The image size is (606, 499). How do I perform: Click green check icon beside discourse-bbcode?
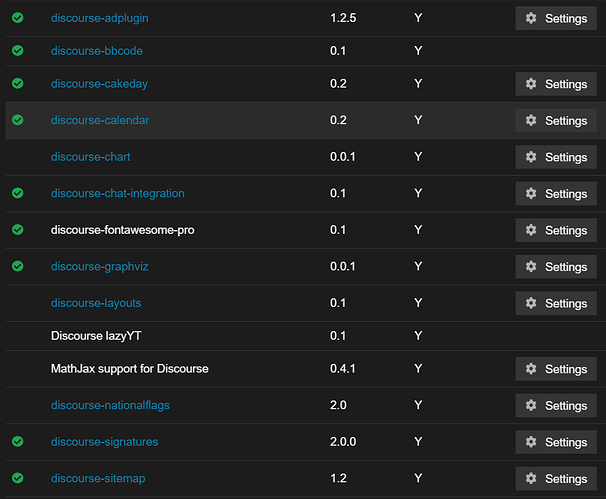[x=18, y=51]
